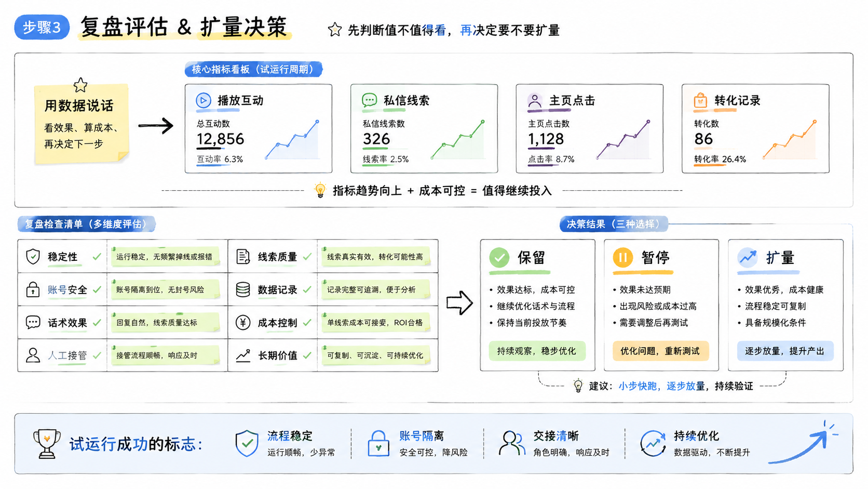
Task: Click the 主页点击数 value 1,128
Action: click(546, 139)
